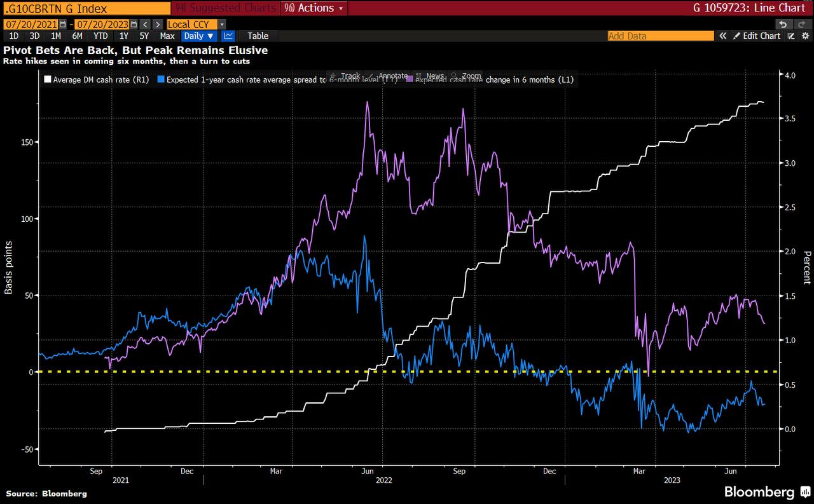
Task: Open the Local CCY currency dropdown
Action: [x=196, y=24]
